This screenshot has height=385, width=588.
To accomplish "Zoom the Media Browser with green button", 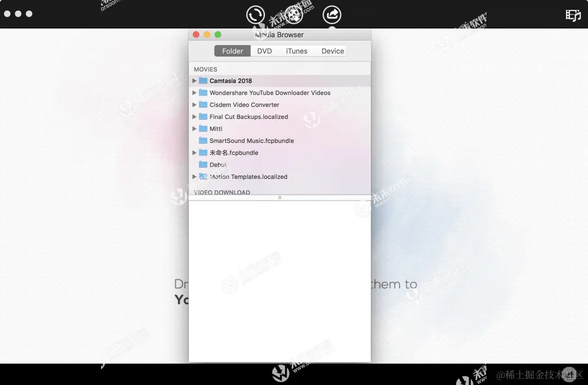I will pyautogui.click(x=218, y=34).
